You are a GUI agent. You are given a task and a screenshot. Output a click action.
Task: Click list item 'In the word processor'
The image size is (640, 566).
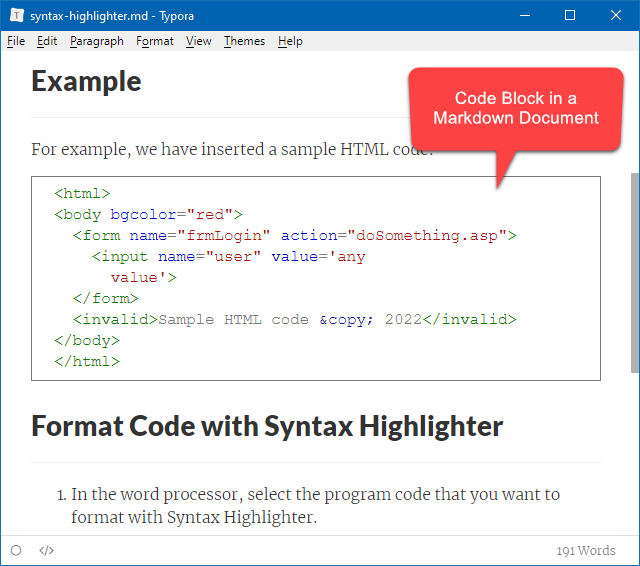point(315,506)
